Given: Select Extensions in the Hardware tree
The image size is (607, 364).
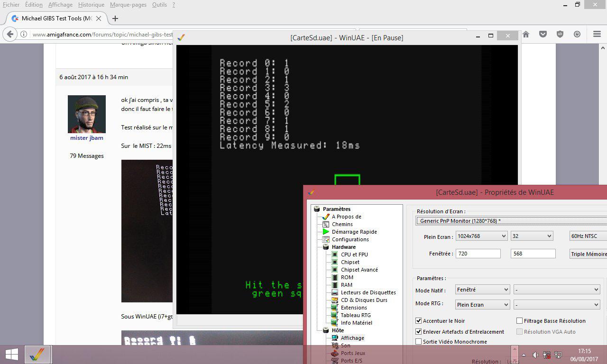Looking at the screenshot, I should point(354,308).
